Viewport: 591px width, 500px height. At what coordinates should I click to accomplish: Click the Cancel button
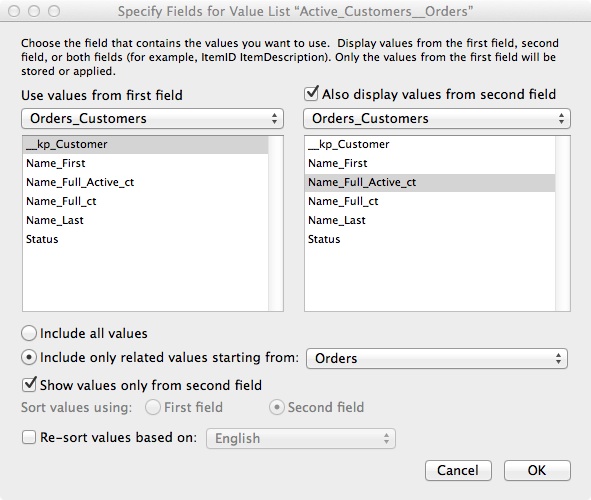(458, 470)
